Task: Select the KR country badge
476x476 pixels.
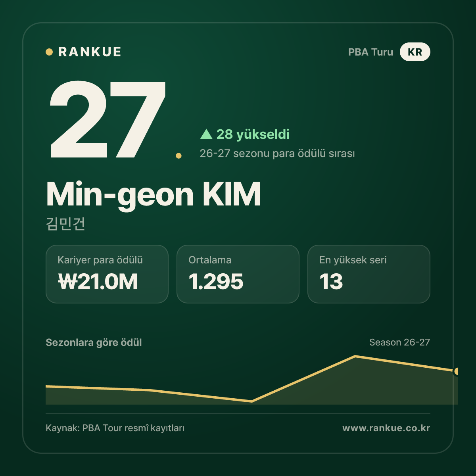Action: click(x=415, y=52)
